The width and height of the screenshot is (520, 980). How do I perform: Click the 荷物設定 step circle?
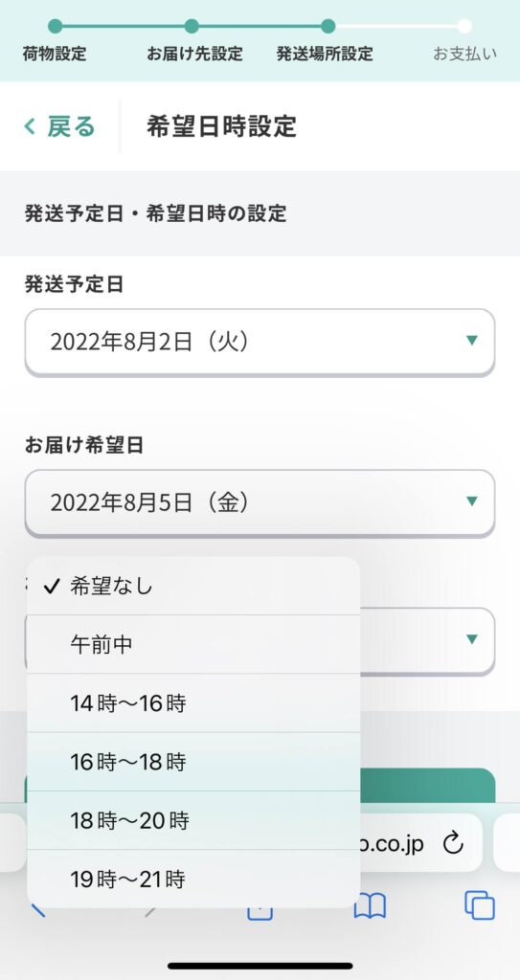click(56, 26)
